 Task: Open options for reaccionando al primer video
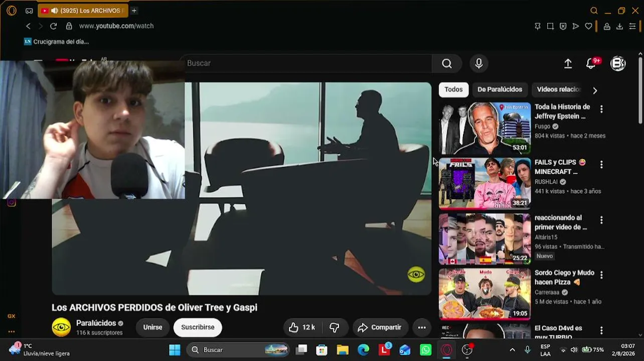pyautogui.click(x=601, y=220)
